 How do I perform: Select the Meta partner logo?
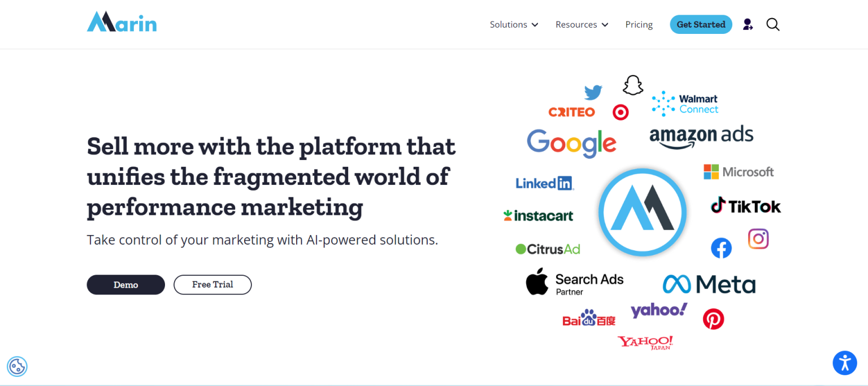(x=709, y=284)
